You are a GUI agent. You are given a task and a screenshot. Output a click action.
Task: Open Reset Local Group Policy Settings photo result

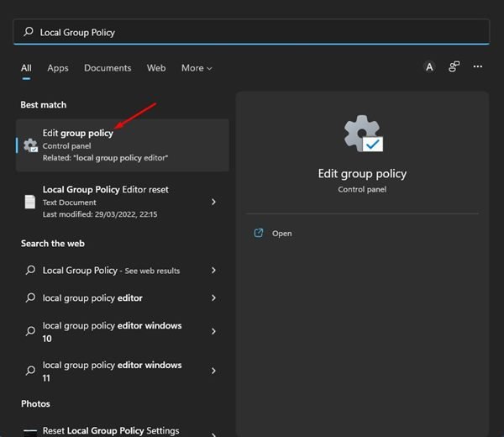(123, 430)
